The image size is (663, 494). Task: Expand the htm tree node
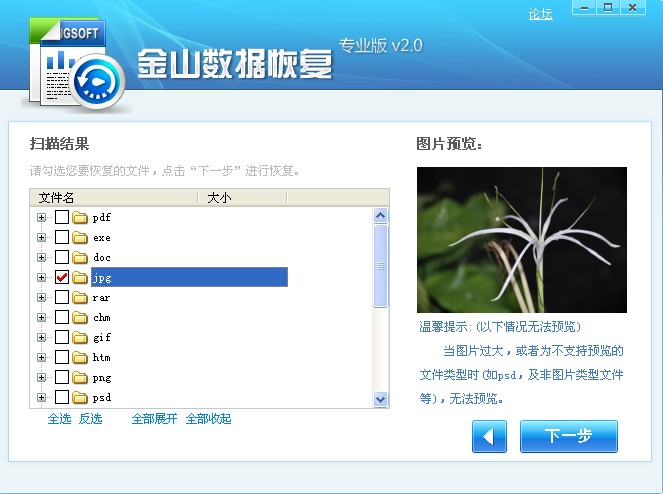click(41, 358)
